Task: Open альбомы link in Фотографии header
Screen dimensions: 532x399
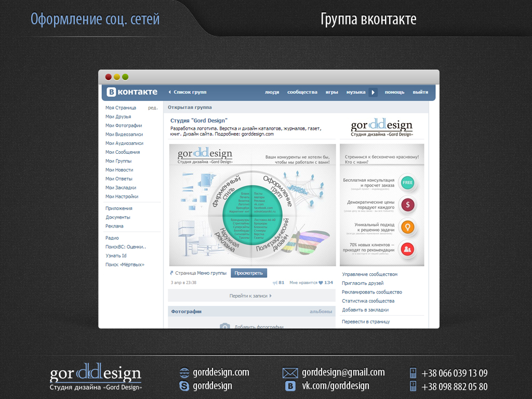Action: [321, 312]
